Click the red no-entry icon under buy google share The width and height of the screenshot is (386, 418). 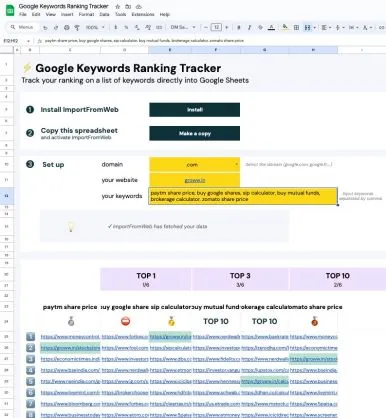(125, 321)
